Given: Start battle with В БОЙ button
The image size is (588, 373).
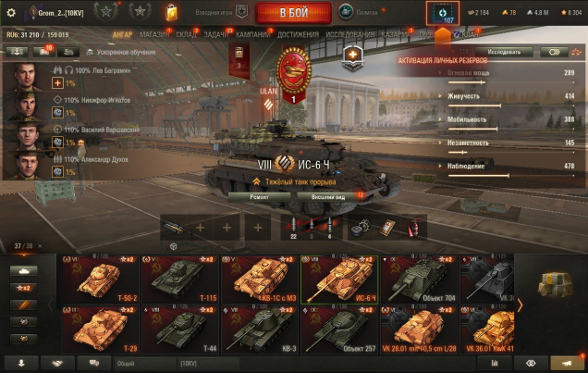Looking at the screenshot, I should (x=294, y=13).
